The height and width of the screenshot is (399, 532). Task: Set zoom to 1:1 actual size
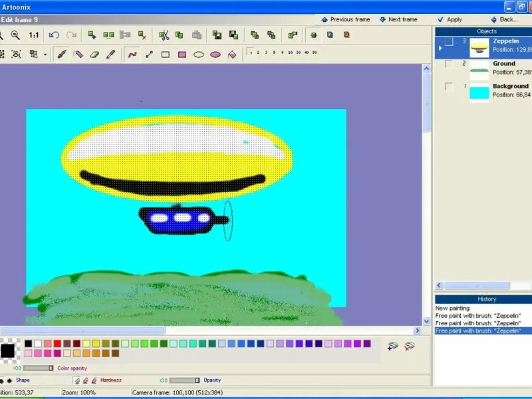coord(34,35)
